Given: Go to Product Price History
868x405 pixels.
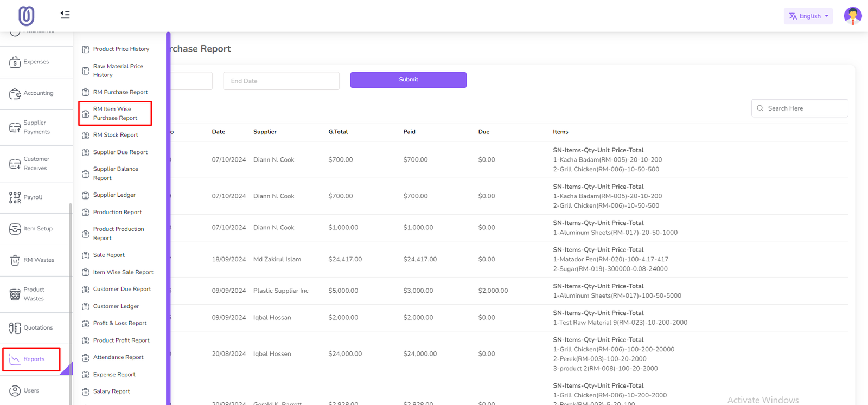Looking at the screenshot, I should tap(120, 49).
